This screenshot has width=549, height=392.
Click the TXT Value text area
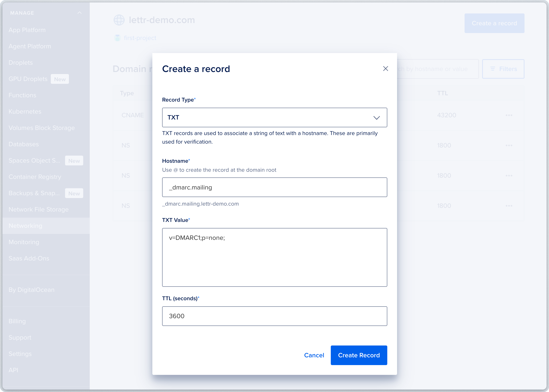(274, 257)
